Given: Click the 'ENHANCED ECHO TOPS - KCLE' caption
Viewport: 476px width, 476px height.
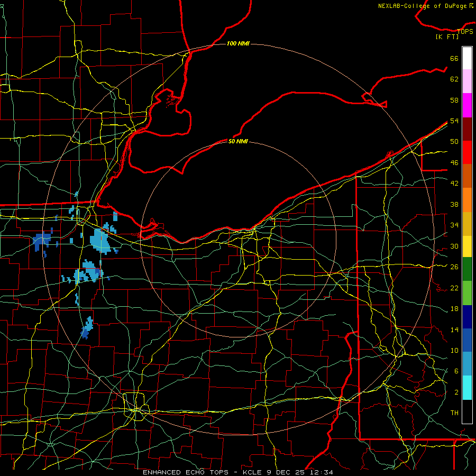Looking at the screenshot, I should pos(202,472).
